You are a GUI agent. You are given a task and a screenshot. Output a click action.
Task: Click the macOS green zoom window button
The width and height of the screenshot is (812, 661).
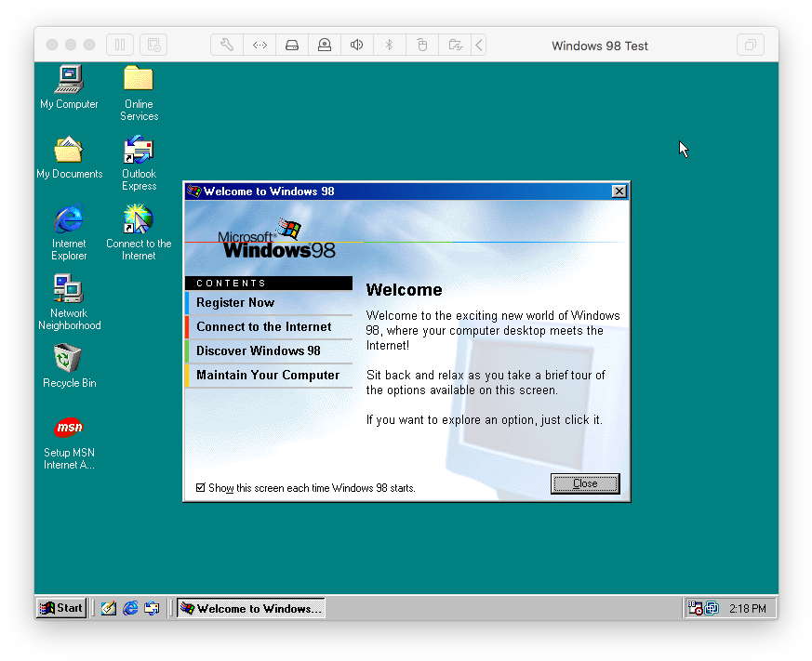[x=89, y=45]
